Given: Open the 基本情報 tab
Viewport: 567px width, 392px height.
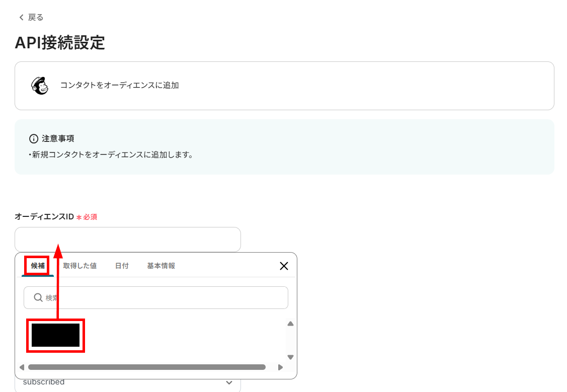Looking at the screenshot, I should tap(161, 266).
